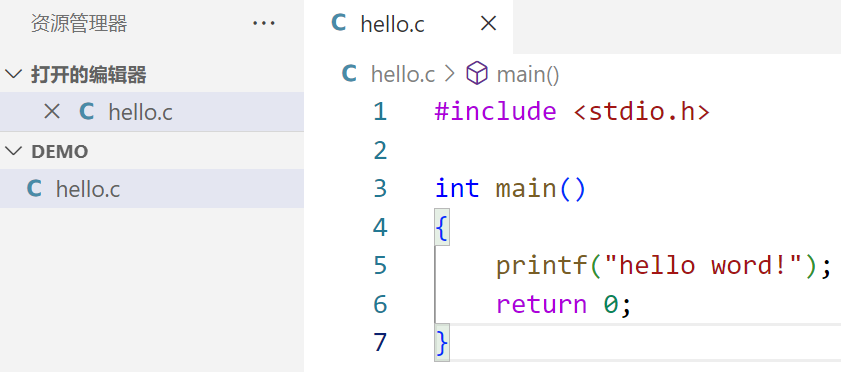The height and width of the screenshot is (372, 841).
Task: Click <stdio.h> header text
Action: tap(641, 112)
